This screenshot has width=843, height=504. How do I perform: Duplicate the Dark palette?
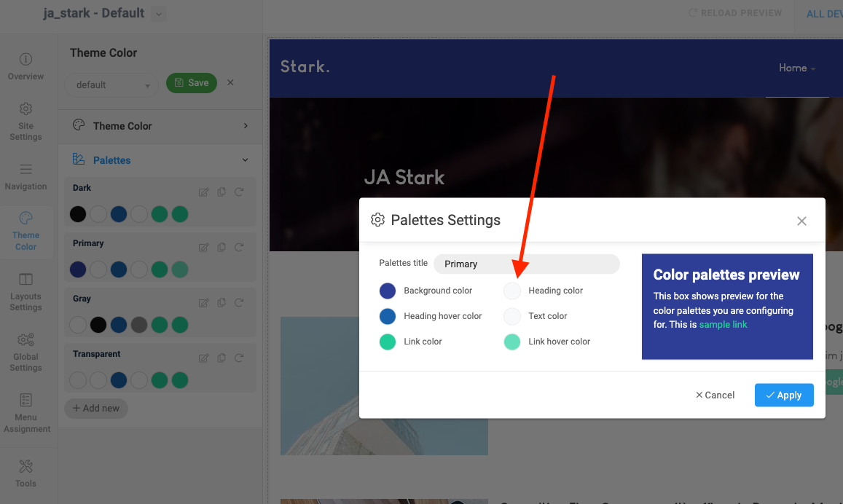tap(221, 192)
